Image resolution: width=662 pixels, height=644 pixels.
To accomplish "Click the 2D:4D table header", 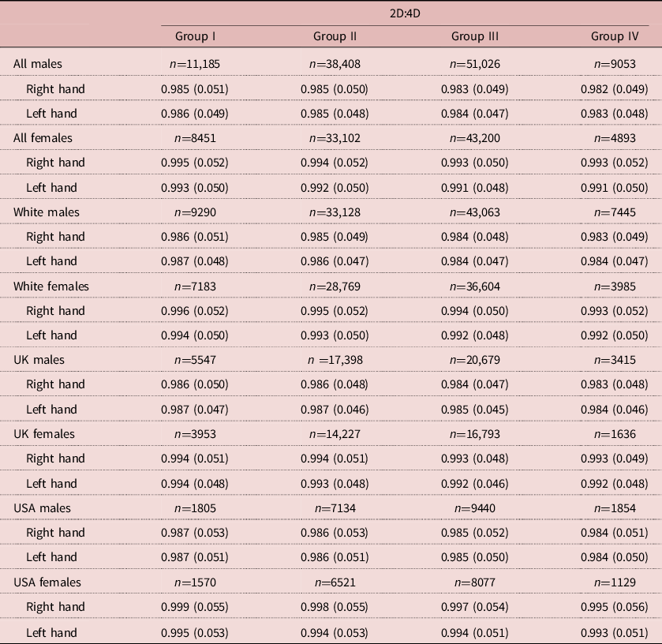I will [x=406, y=13].
